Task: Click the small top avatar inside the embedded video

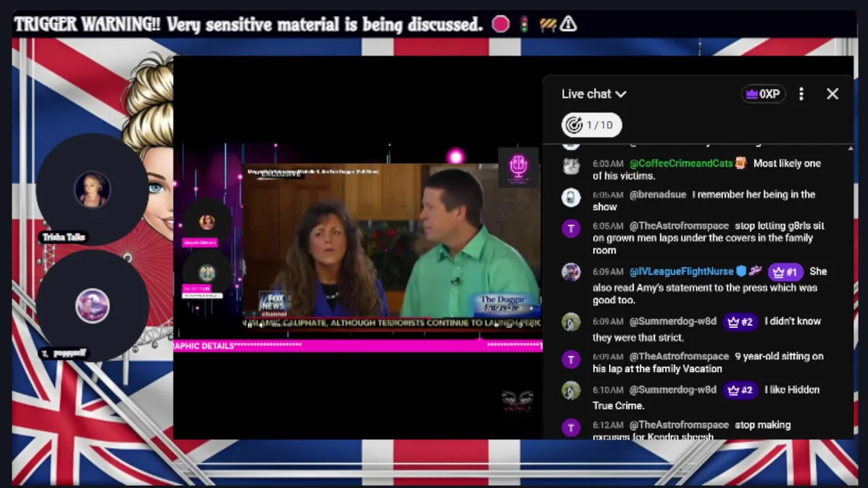Action: [207, 222]
